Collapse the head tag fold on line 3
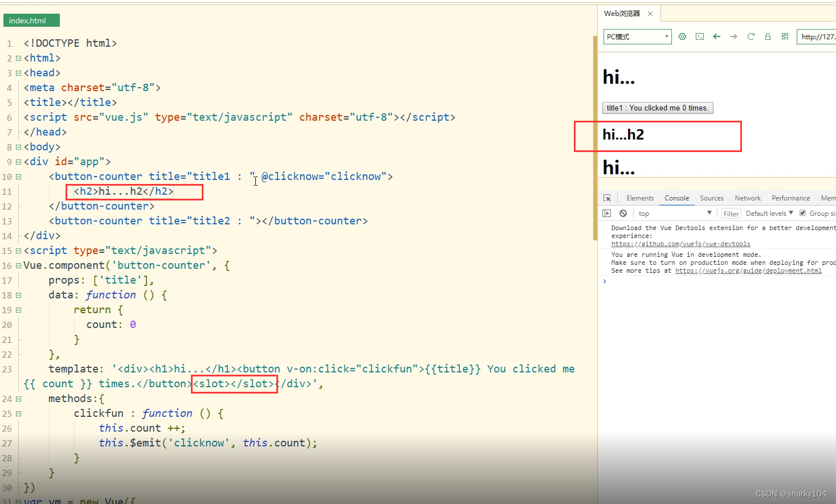 pyautogui.click(x=19, y=73)
